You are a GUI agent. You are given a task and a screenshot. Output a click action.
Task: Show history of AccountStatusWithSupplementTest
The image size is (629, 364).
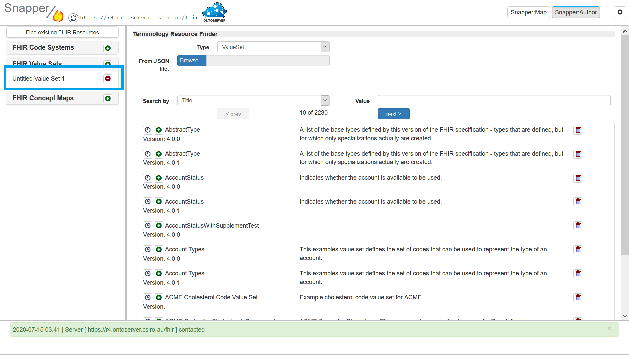pyautogui.click(x=148, y=226)
